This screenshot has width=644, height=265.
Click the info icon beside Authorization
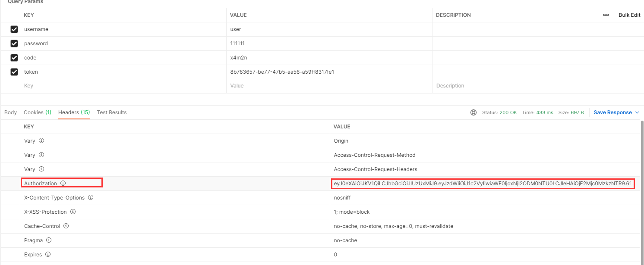point(63,183)
